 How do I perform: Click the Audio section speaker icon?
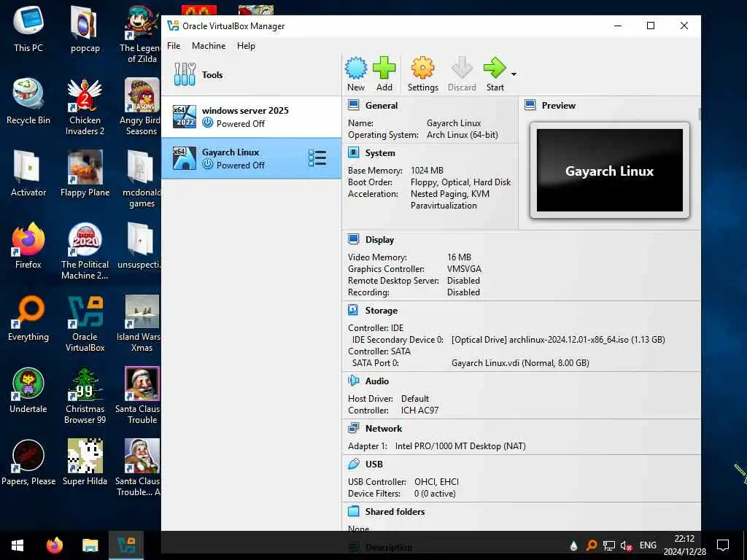[x=354, y=381]
